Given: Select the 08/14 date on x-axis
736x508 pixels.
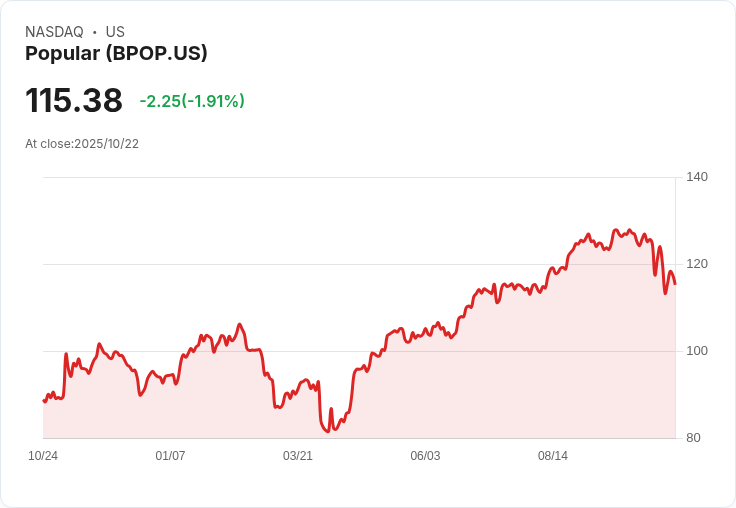Looking at the screenshot, I should pos(553,456).
